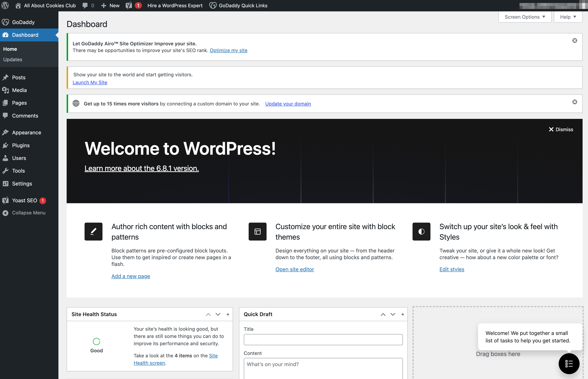Click the GoDaddy sidebar icon
This screenshot has height=379, width=588.
click(5, 22)
